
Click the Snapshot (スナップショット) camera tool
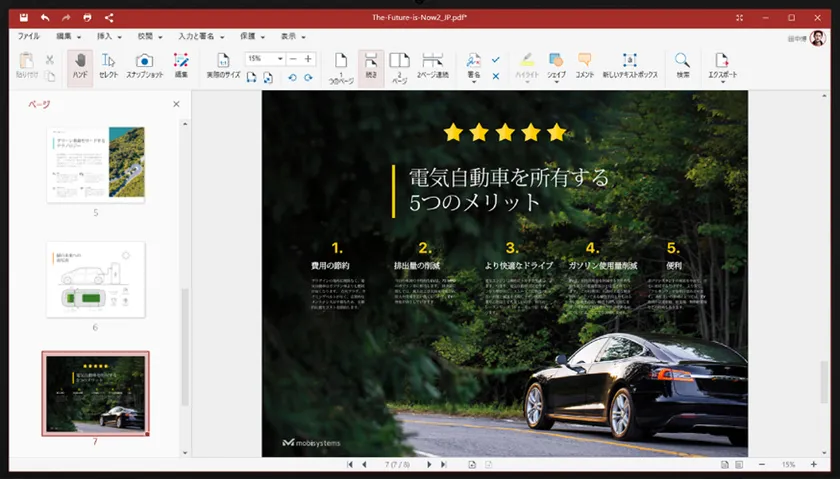point(144,66)
